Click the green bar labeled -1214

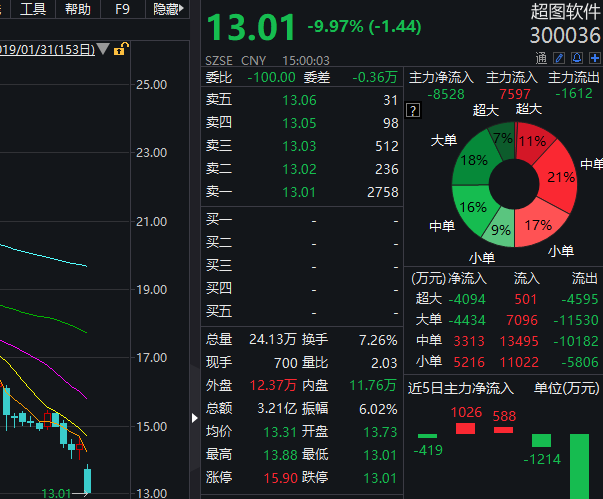pyautogui.click(x=541, y=441)
